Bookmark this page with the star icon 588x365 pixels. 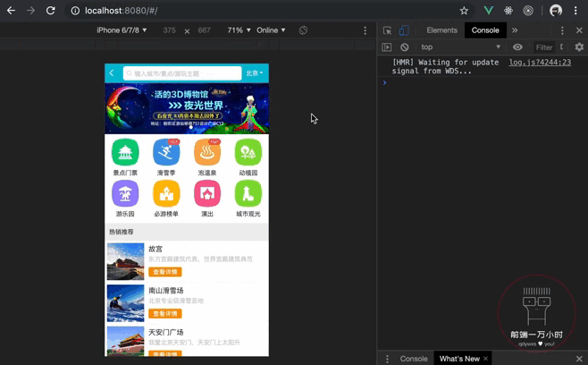(464, 11)
